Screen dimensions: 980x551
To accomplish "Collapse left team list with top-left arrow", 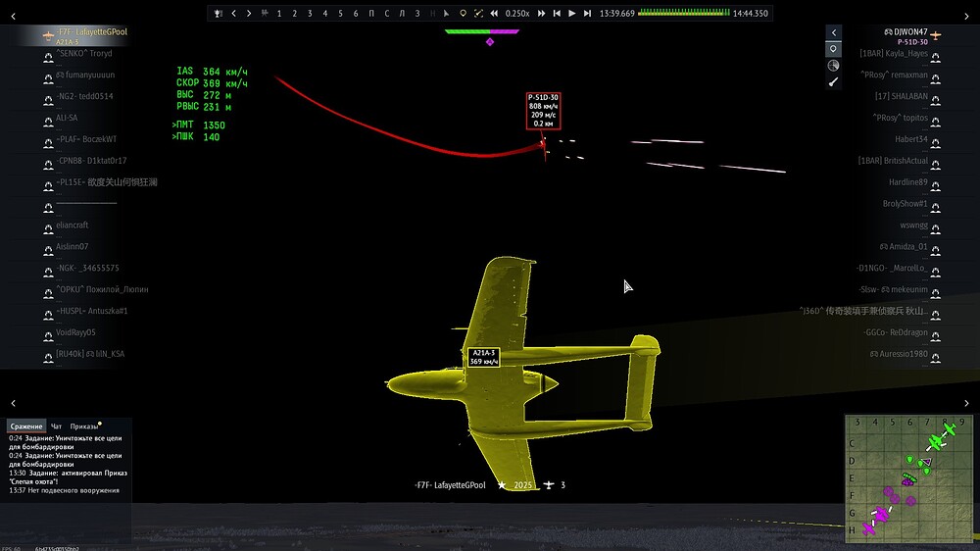I will click(13, 17).
